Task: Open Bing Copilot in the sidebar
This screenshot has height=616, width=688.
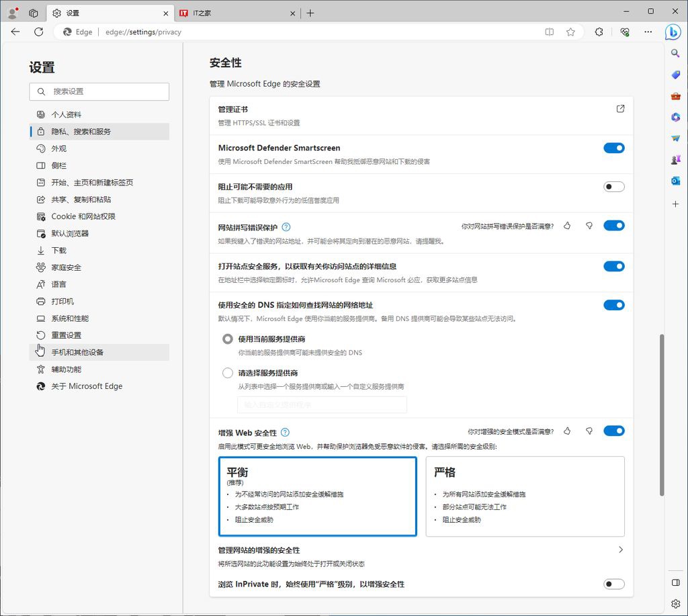Action: click(x=674, y=32)
